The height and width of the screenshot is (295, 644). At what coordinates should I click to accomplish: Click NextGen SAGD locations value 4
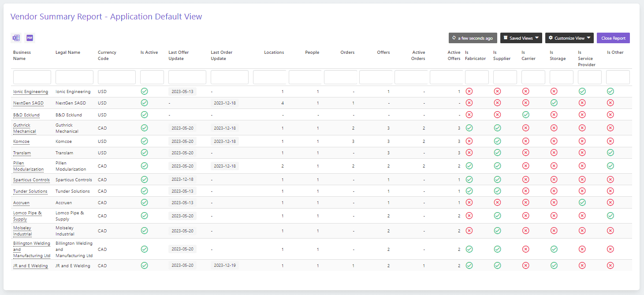click(283, 103)
